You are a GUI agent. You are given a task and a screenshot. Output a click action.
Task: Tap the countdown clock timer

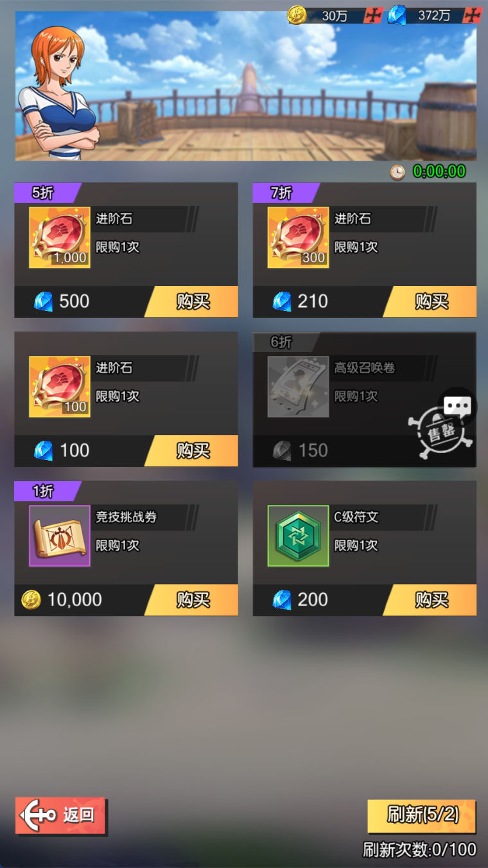428,172
